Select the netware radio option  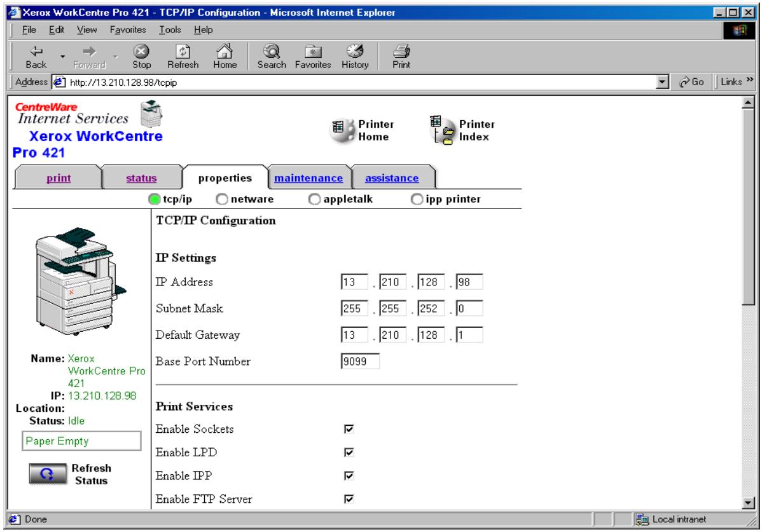click(221, 199)
